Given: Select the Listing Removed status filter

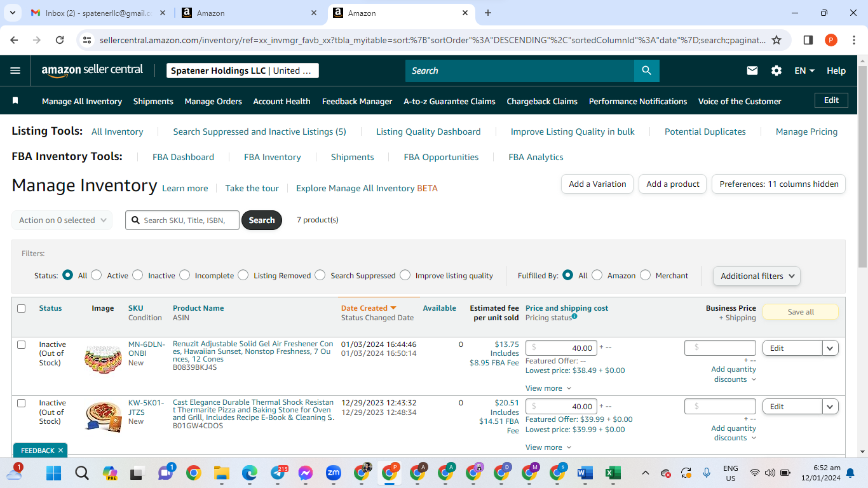Looking at the screenshot, I should [243, 275].
